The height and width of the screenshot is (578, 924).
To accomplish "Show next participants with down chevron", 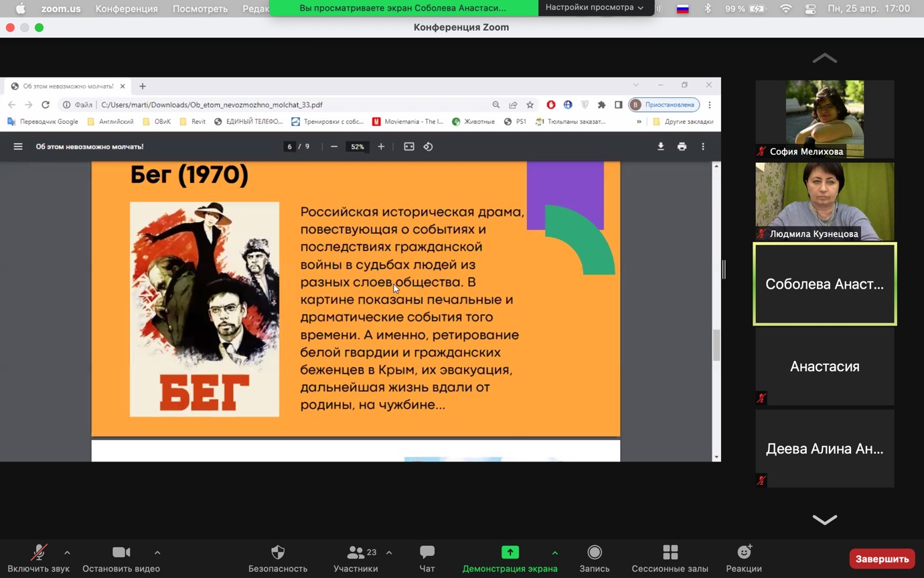I will (x=825, y=520).
